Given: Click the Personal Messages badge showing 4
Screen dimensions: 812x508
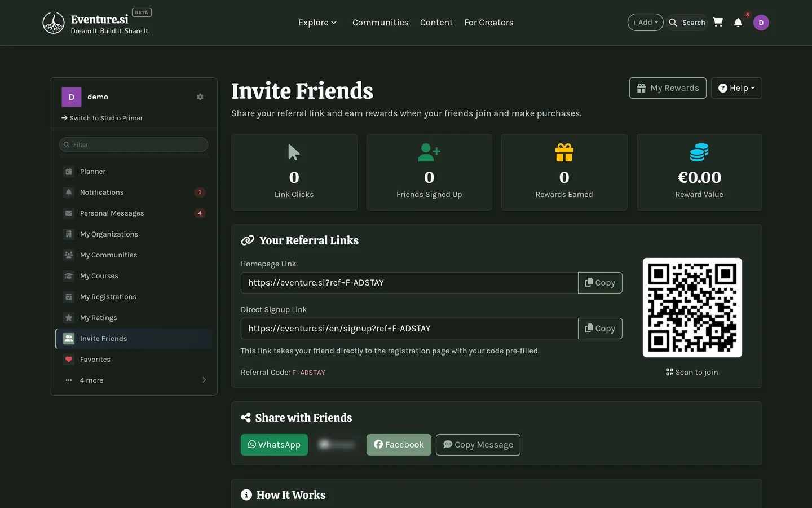Looking at the screenshot, I should (x=200, y=213).
